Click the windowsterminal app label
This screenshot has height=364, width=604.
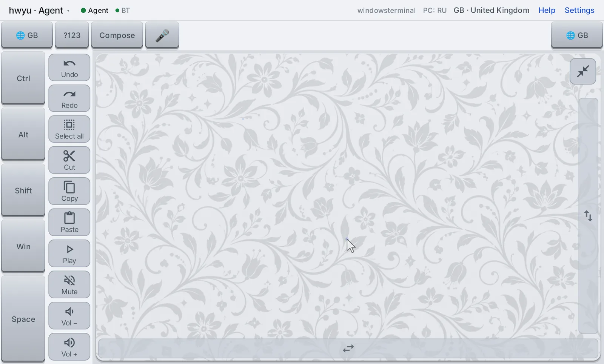click(x=386, y=11)
